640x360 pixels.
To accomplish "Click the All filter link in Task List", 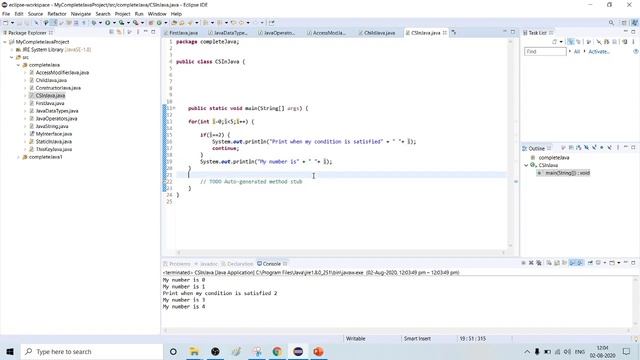I will click(577, 51).
